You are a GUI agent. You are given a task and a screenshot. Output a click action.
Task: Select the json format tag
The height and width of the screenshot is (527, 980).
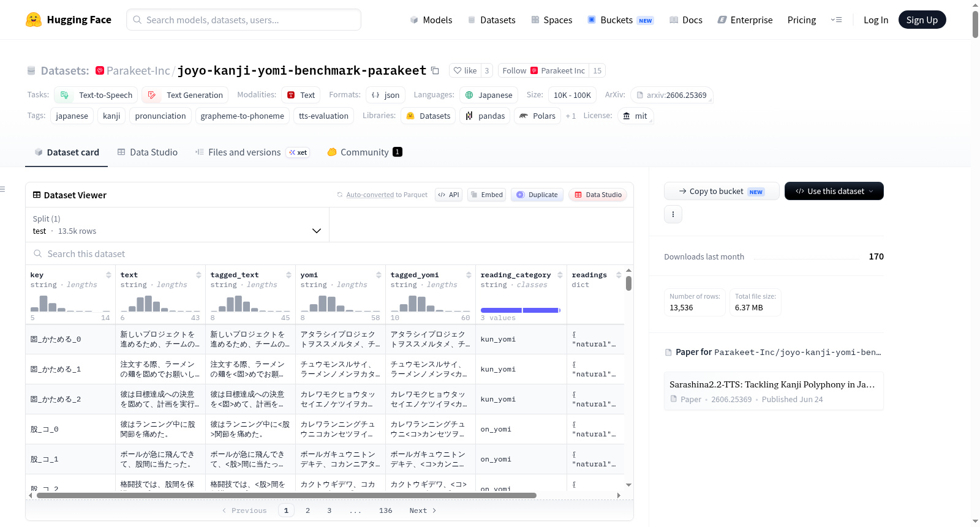pyautogui.click(x=385, y=95)
